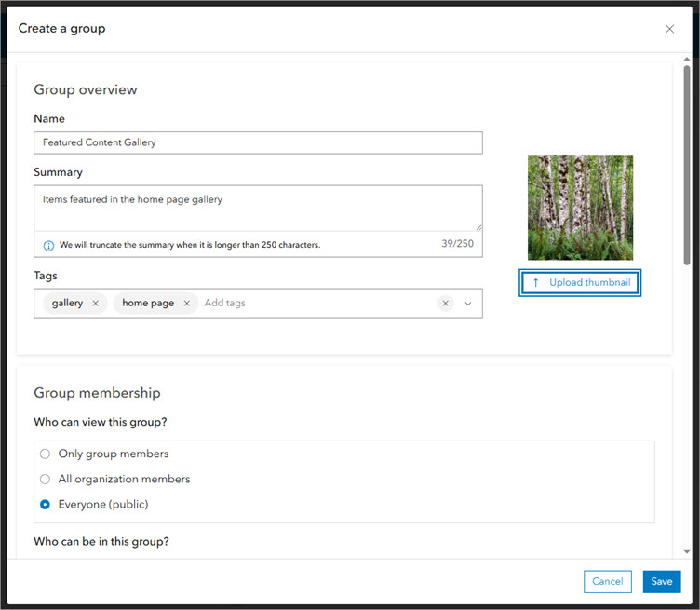Expand the Tags dropdown chevron
The height and width of the screenshot is (610, 700).
click(x=468, y=304)
